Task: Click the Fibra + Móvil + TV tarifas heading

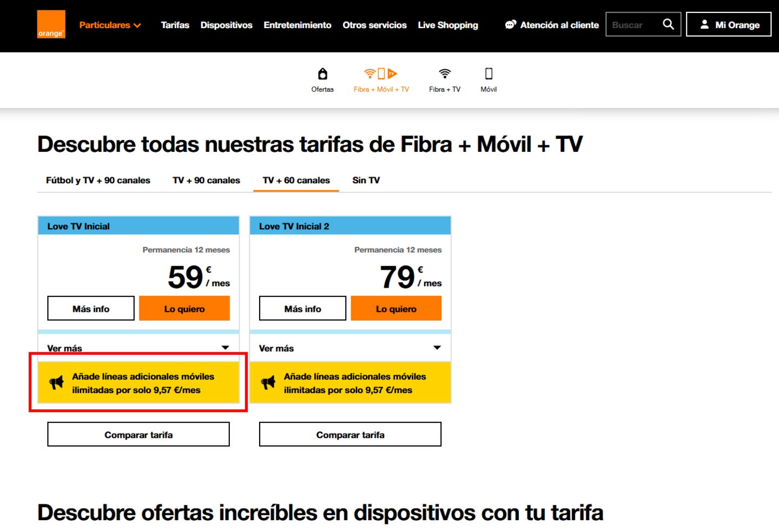Action: coord(310,144)
